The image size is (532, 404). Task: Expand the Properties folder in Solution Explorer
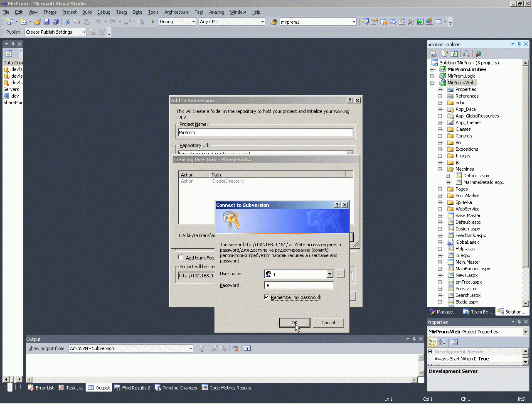[440, 89]
